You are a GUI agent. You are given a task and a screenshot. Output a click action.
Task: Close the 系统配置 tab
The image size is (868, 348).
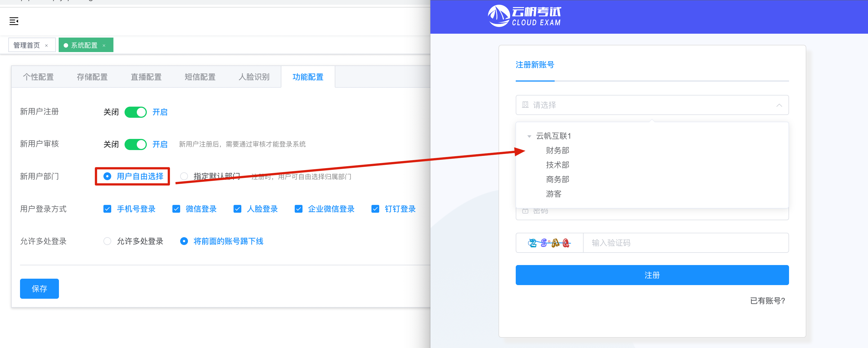coord(104,46)
